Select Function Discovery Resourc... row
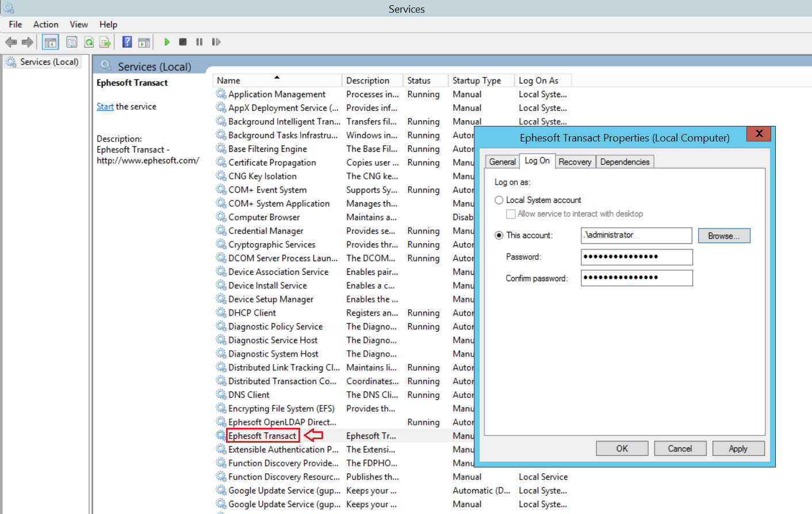Screen dimensions: 812x514 (x=284, y=477)
